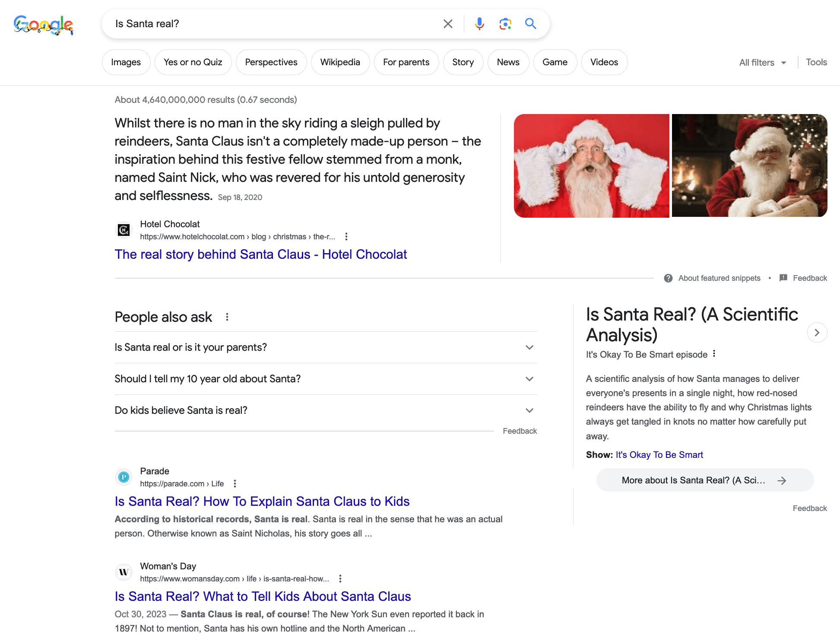This screenshot has width=840, height=638.
Task: Click the hotelchocolat.com URL breadcrumb
Action: (238, 237)
